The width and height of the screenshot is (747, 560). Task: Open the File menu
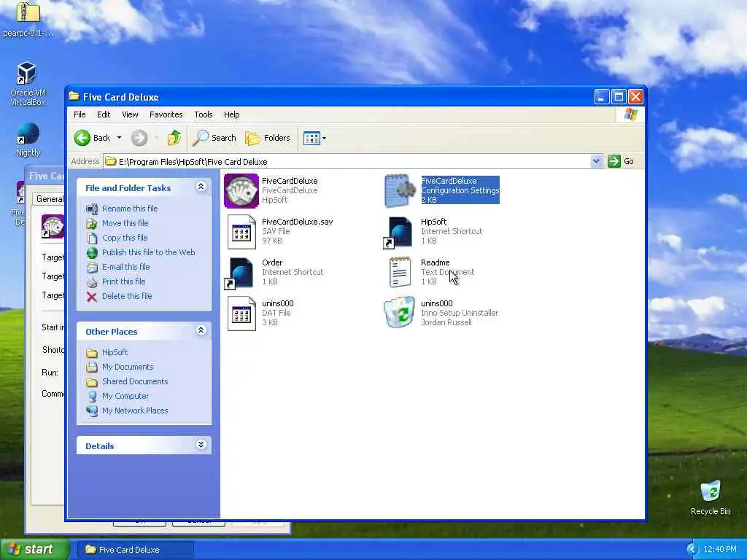point(80,114)
